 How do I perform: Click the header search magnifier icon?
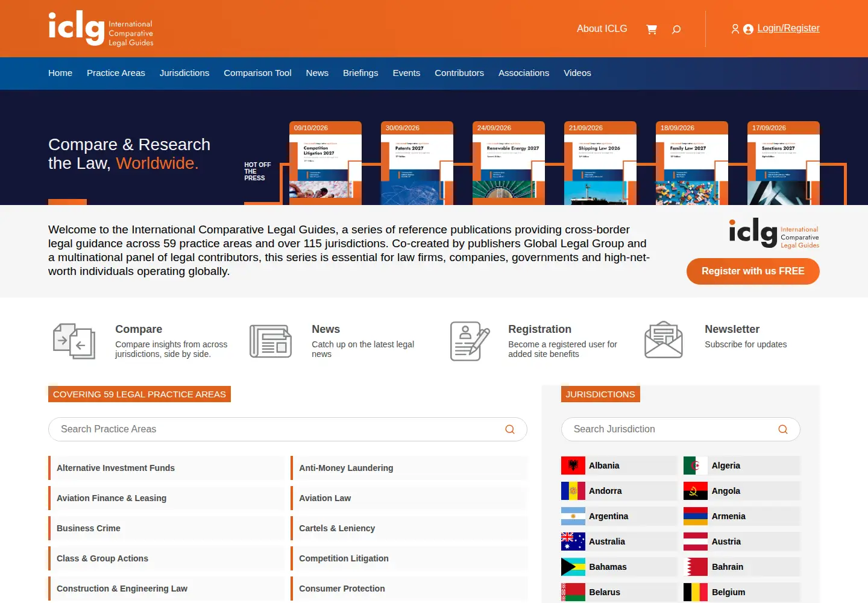click(x=676, y=29)
